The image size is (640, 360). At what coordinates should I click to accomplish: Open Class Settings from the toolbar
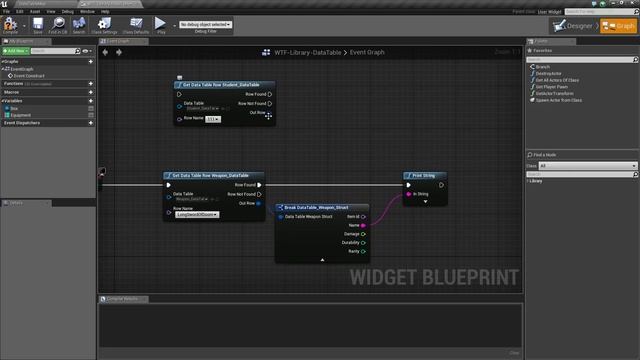tap(104, 24)
